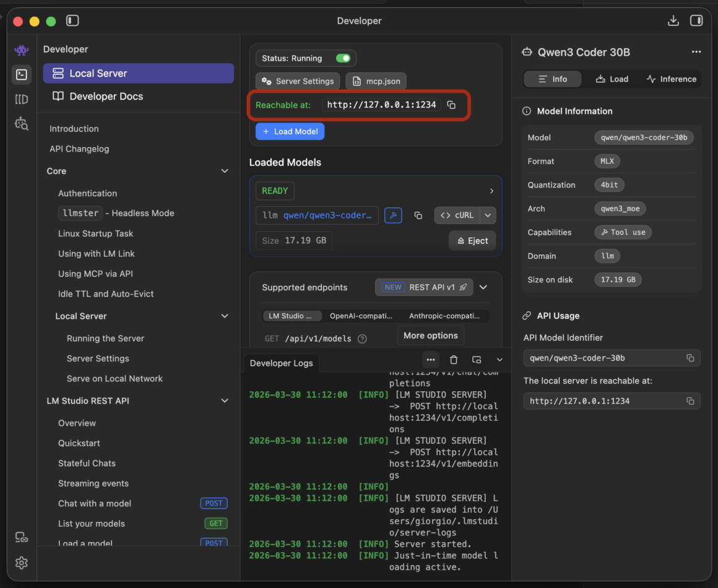Switch to the Inference tab

pyautogui.click(x=672, y=79)
